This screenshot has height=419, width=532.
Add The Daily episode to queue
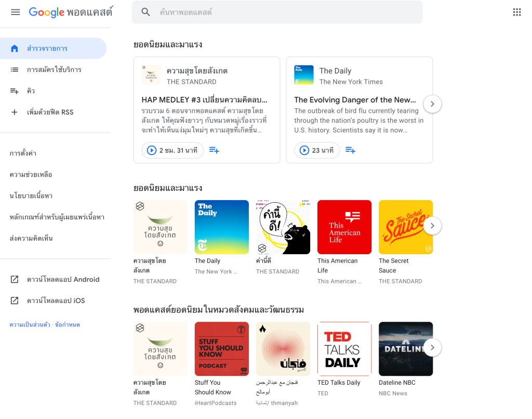click(x=351, y=150)
